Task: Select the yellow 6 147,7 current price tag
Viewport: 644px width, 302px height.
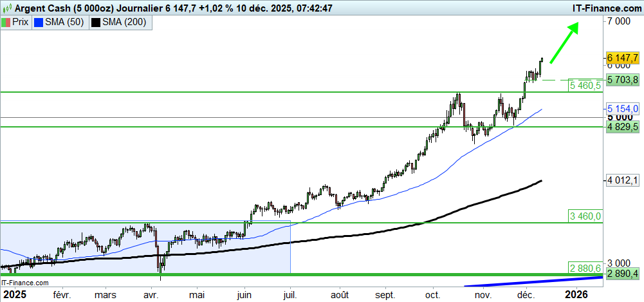Action: [x=622, y=58]
